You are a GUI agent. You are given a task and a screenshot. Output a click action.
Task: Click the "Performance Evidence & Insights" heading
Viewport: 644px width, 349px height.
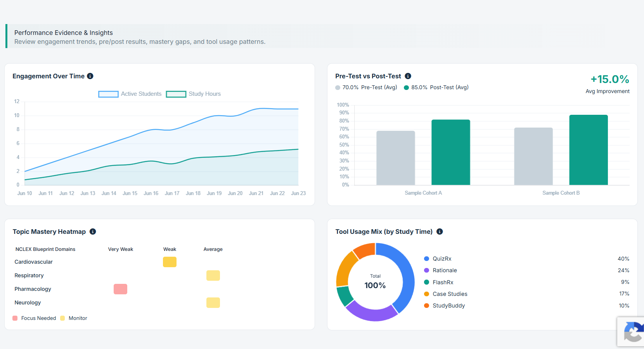(64, 33)
